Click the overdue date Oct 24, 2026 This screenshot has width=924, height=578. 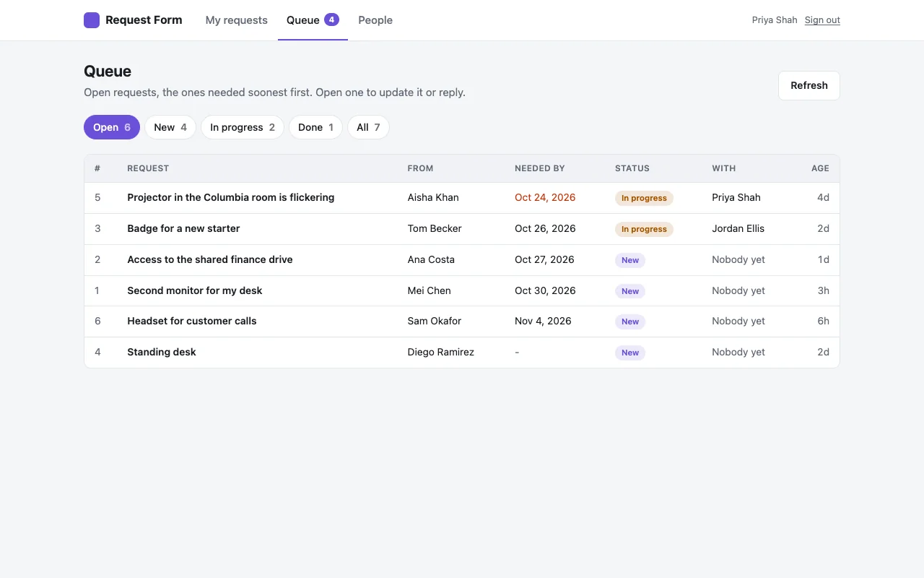545,197
